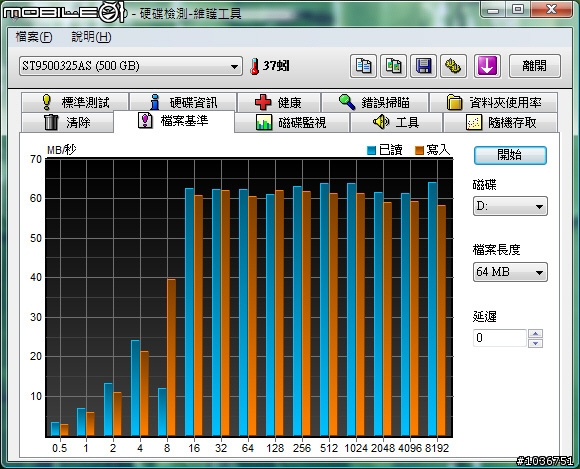Click the copy text to clipboard icon

tap(363, 66)
